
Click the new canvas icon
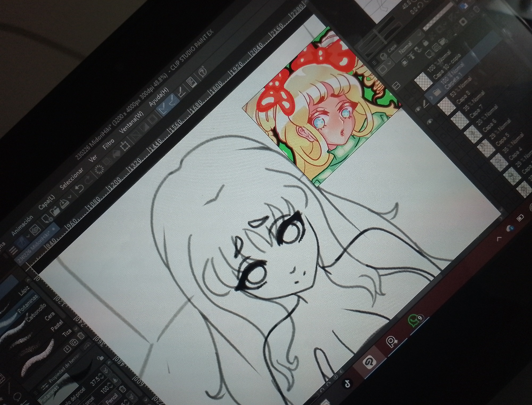(46, 219)
